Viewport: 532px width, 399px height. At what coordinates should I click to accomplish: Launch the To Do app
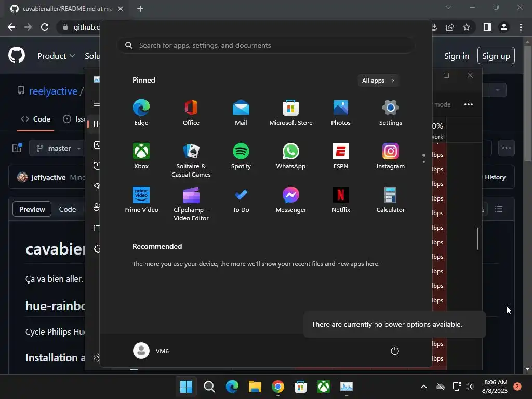241,200
